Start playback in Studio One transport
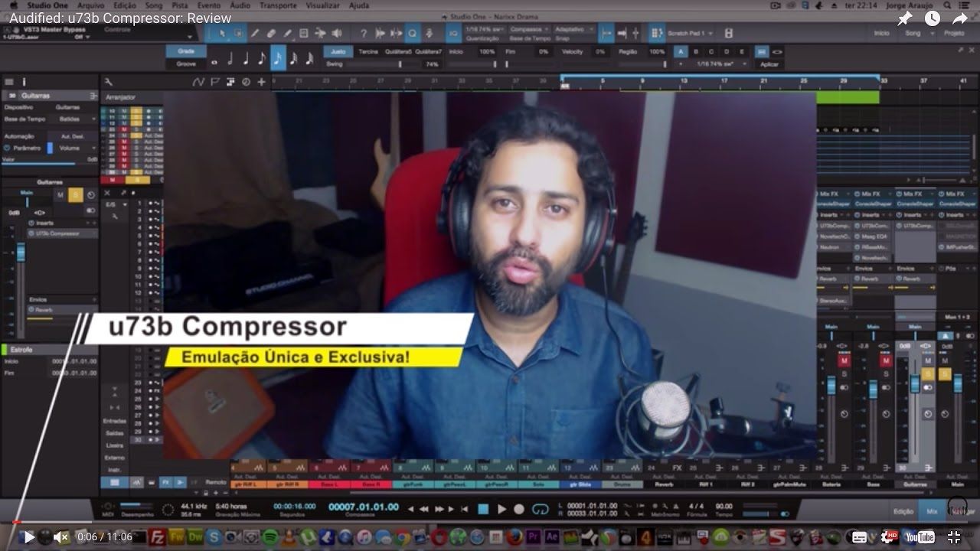 click(x=501, y=509)
